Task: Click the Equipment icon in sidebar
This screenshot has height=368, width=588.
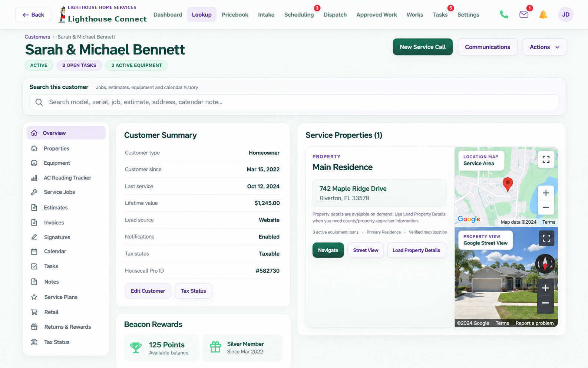Action: 34,163
